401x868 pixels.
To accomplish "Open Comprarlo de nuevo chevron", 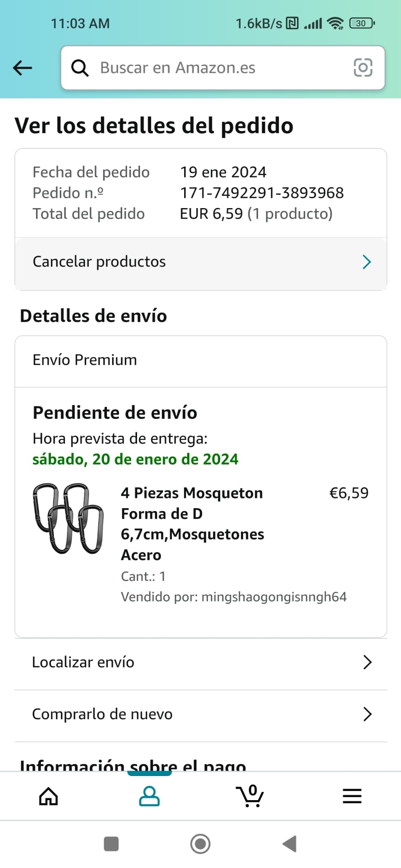I will point(367,714).
